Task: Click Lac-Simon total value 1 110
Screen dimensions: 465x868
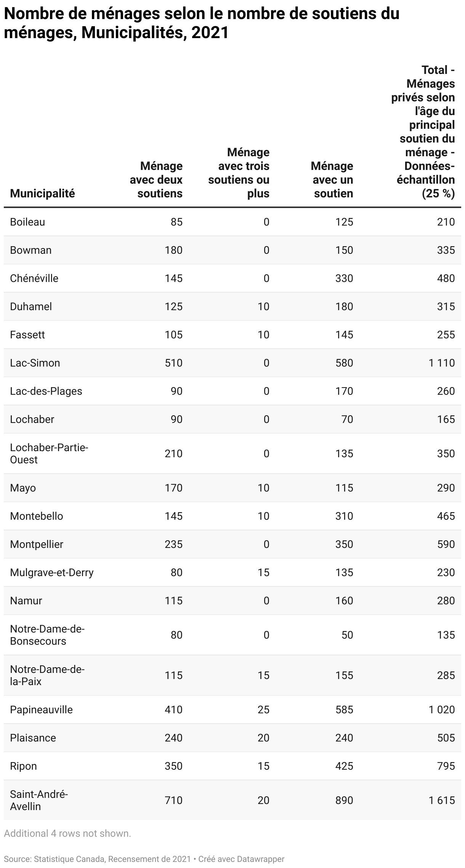Action: (441, 363)
